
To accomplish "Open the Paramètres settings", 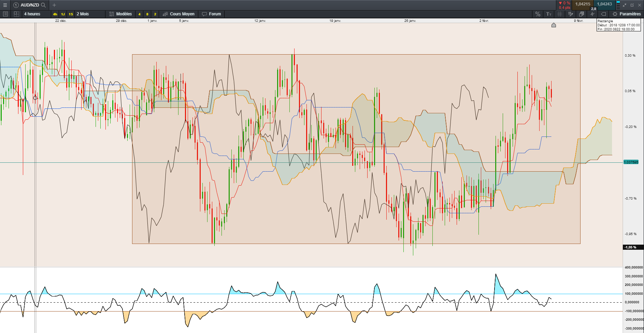I will tap(627, 14).
